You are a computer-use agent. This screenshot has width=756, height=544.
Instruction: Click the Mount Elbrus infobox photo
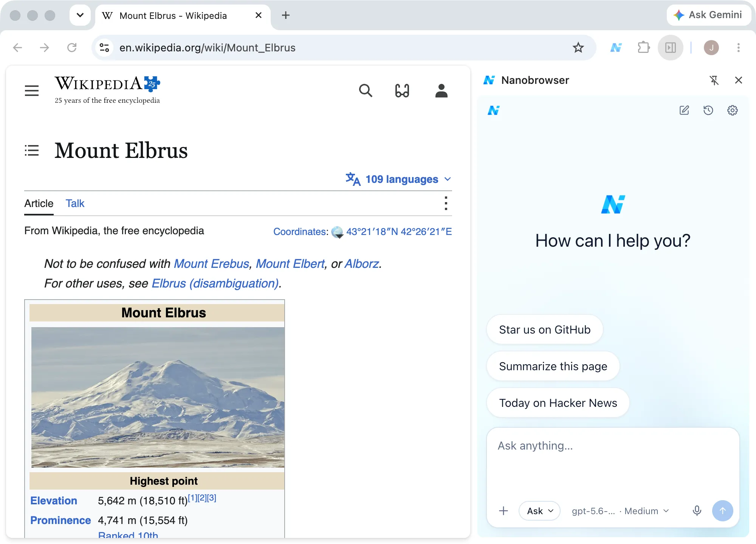158,397
